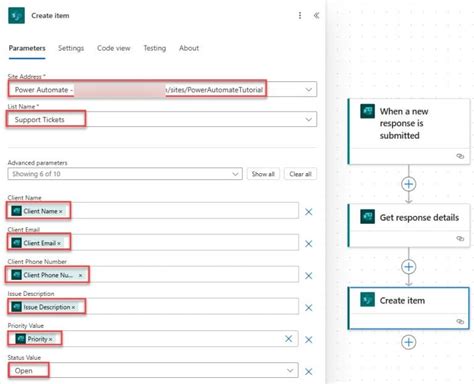Viewport: 474px width, 384px height.
Task: Click Forms icon on the trigger card
Action: [368, 111]
